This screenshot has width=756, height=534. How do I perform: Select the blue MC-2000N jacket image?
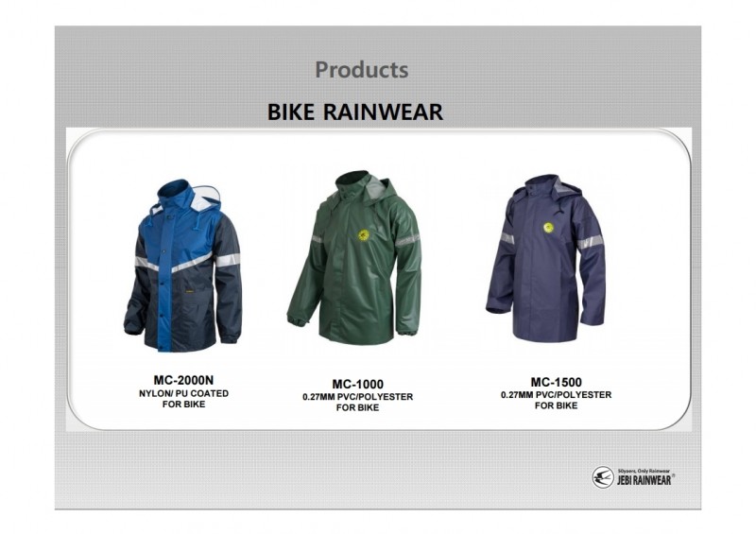click(183, 266)
